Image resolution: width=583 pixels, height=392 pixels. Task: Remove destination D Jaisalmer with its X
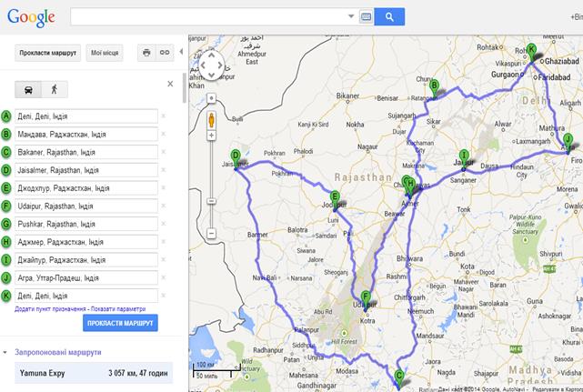pos(163,170)
